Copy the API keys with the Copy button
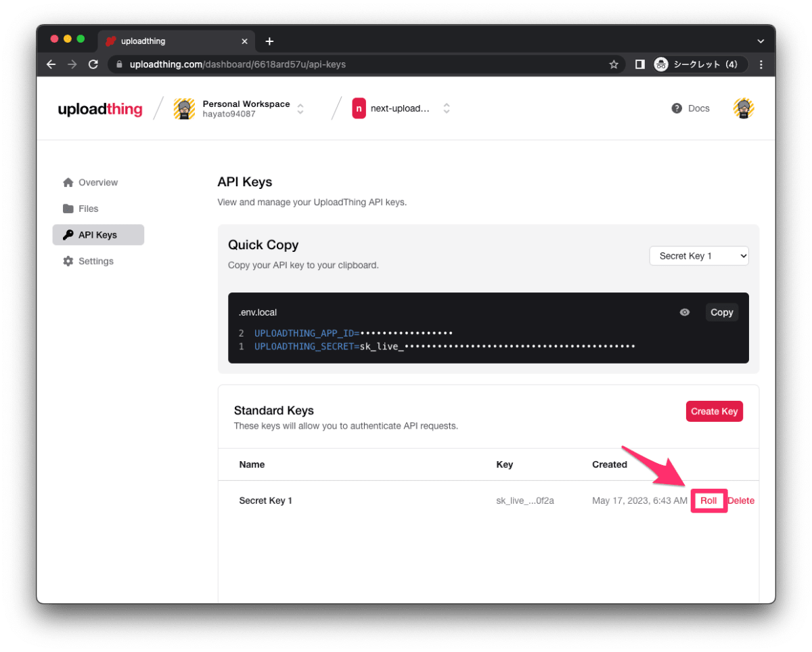The height and width of the screenshot is (652, 812). pos(721,312)
